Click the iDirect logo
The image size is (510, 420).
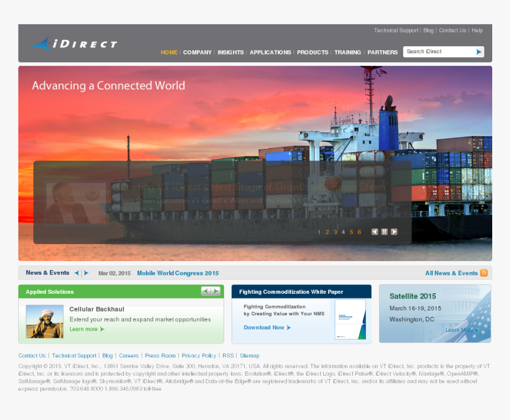pyautogui.click(x=74, y=43)
